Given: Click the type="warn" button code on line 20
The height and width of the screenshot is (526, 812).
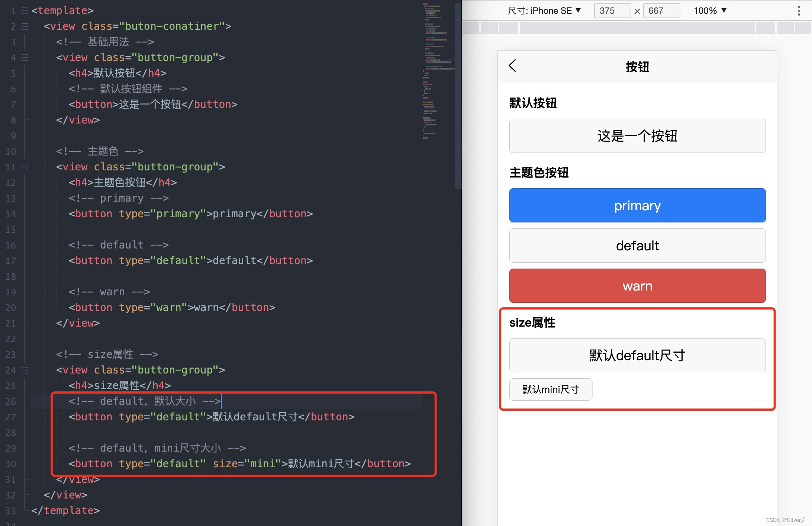Looking at the screenshot, I should (x=172, y=307).
